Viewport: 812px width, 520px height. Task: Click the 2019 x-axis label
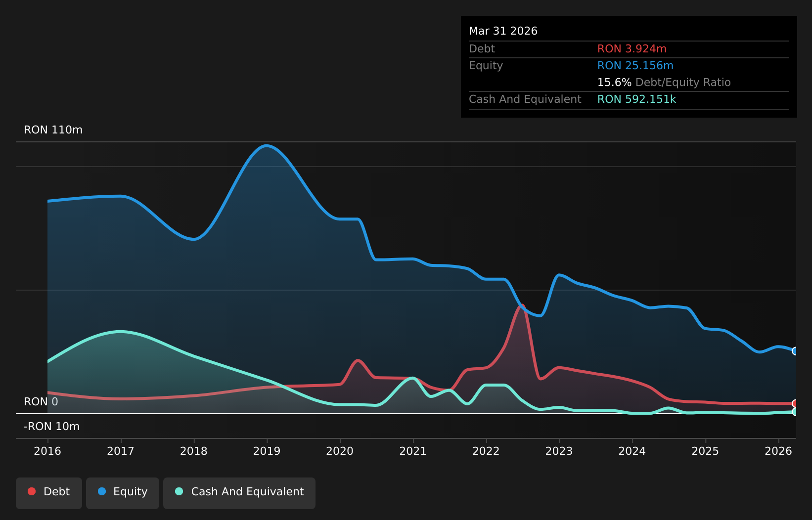coord(267,451)
